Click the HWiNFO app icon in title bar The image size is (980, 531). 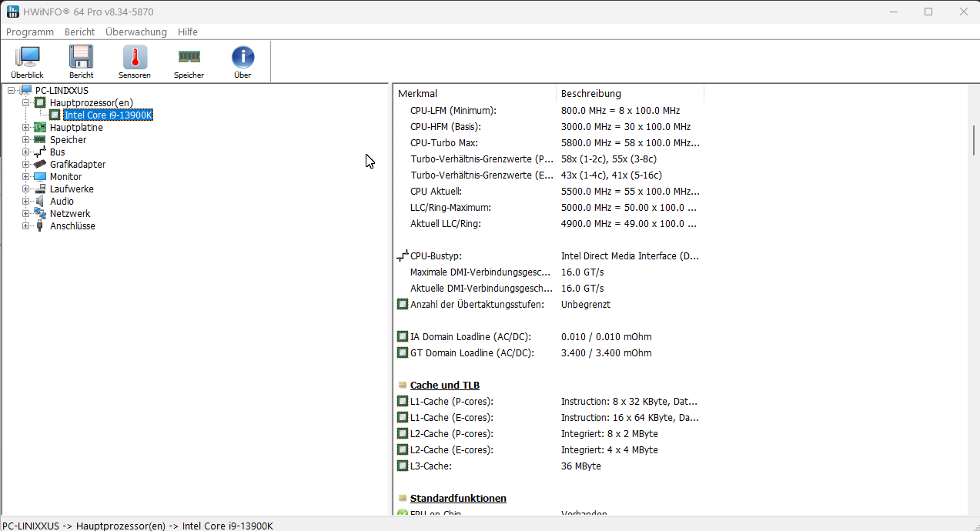tap(13, 12)
